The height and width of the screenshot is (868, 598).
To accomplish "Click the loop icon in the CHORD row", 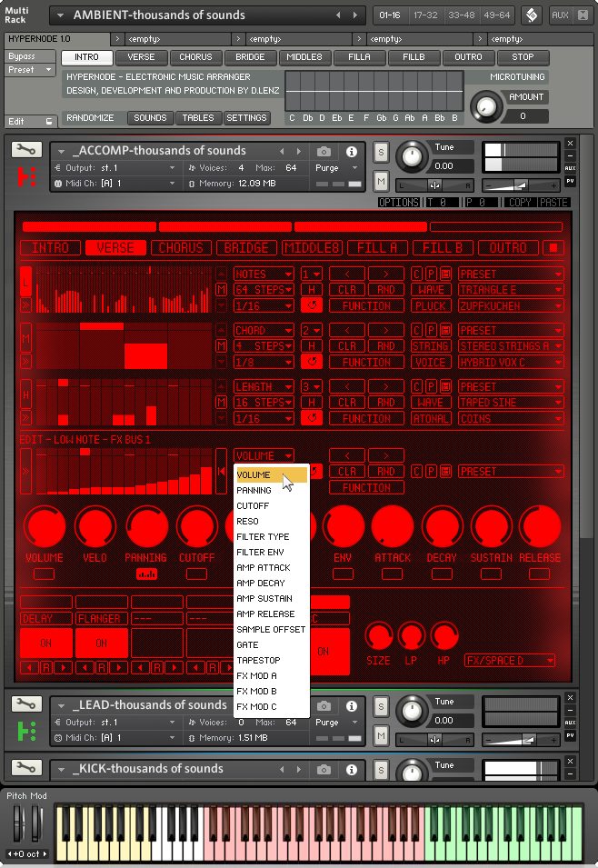I will point(312,362).
